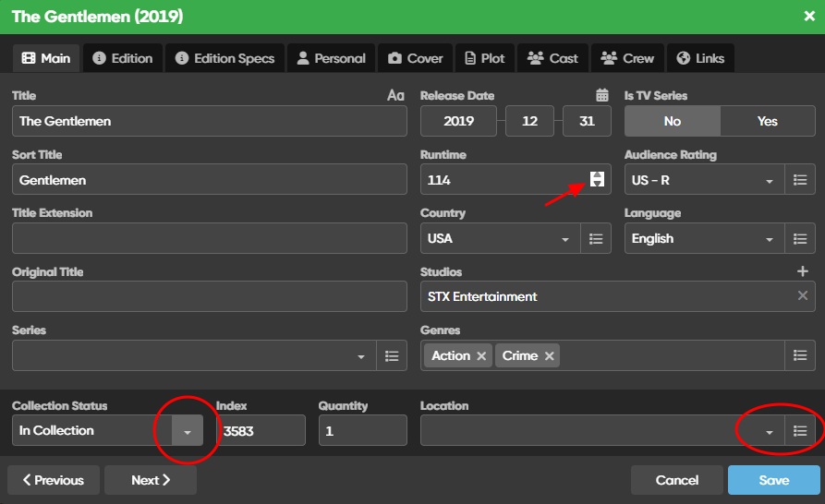
Task: Open Country list manager icon
Action: (596, 238)
